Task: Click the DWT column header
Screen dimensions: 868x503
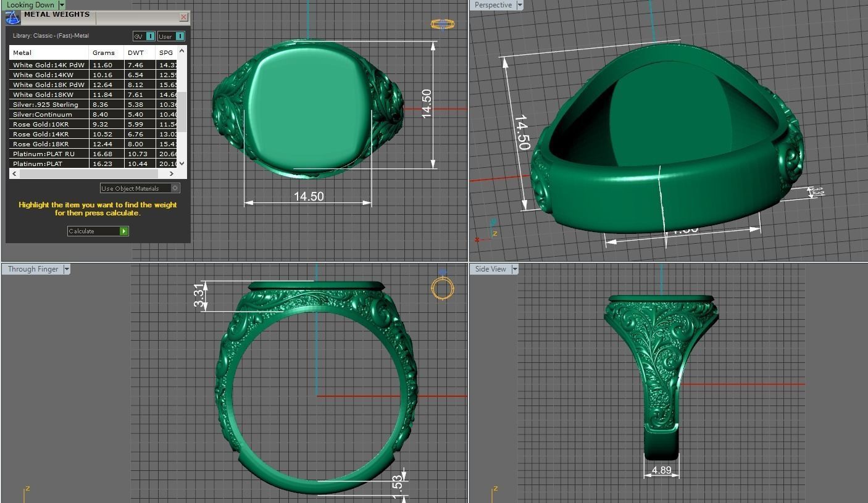Action: click(140, 52)
